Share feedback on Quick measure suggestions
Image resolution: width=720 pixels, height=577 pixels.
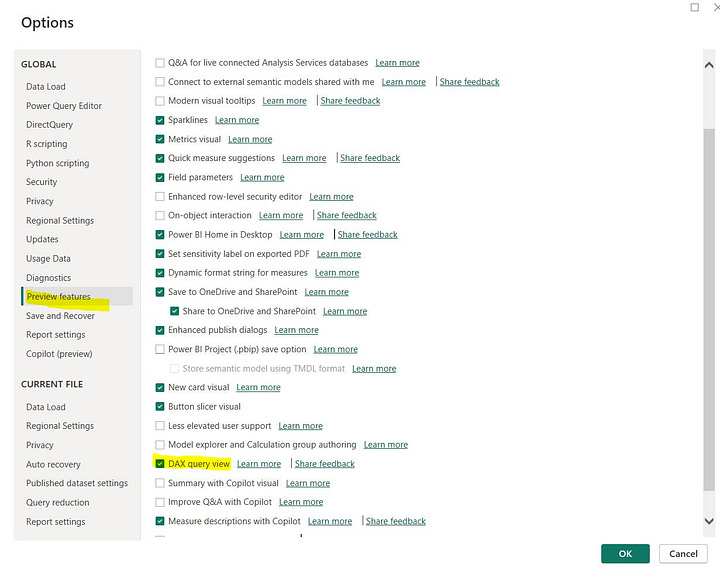tap(370, 158)
